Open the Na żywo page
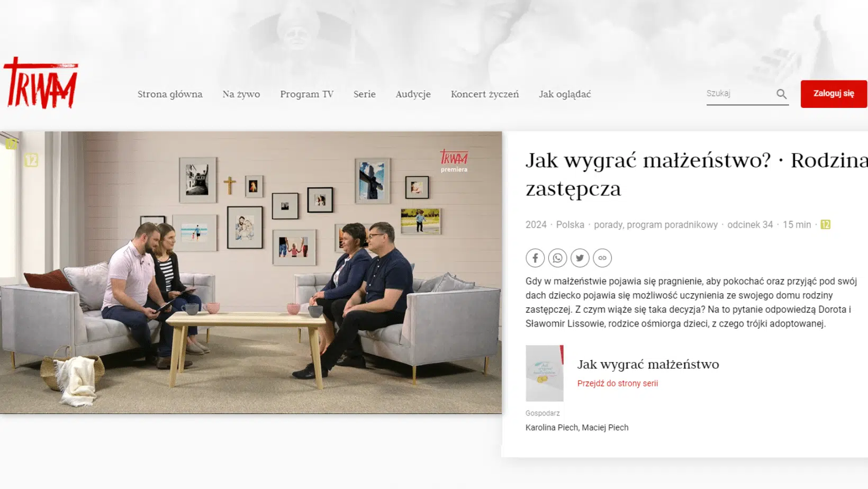Viewport: 868px width, 489px height. pos(241,94)
